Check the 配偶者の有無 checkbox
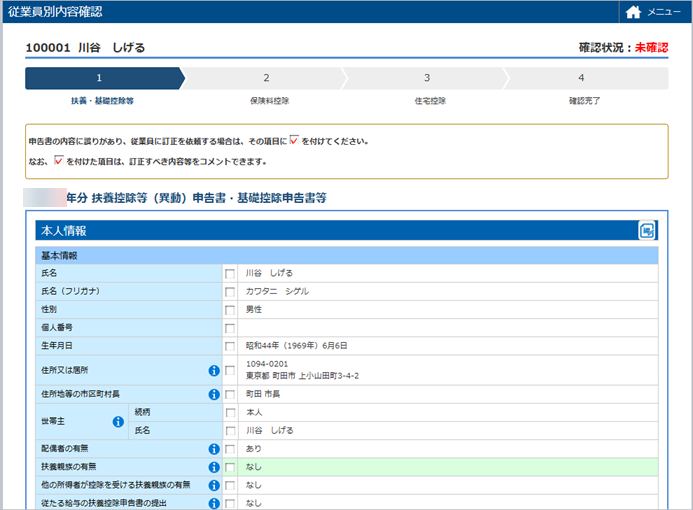 [230, 449]
